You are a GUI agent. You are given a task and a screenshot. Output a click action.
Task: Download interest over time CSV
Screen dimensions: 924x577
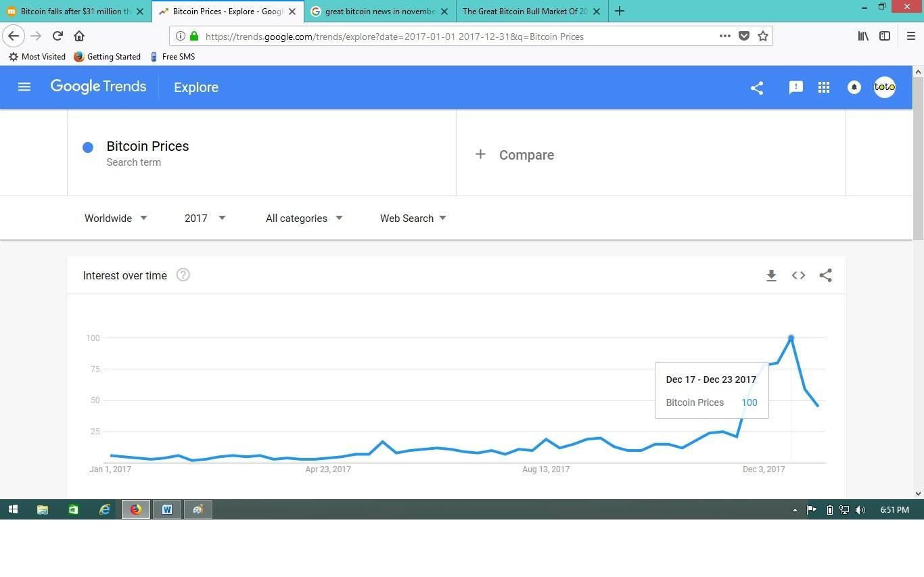click(x=771, y=275)
